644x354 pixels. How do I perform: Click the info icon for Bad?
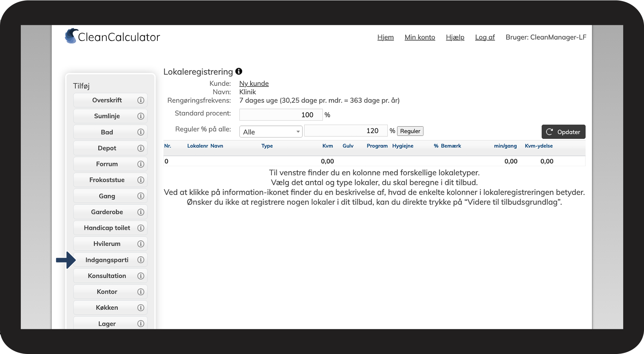click(141, 132)
